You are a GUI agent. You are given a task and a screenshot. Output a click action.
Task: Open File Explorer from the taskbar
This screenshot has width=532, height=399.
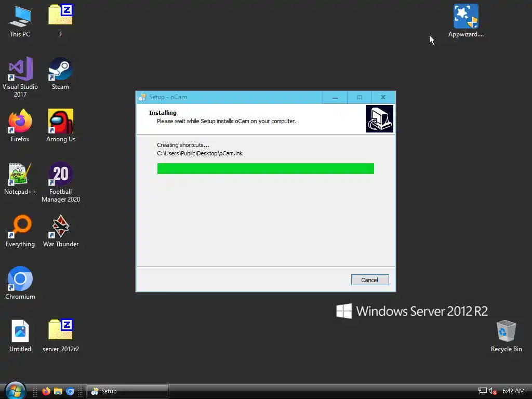(58, 391)
